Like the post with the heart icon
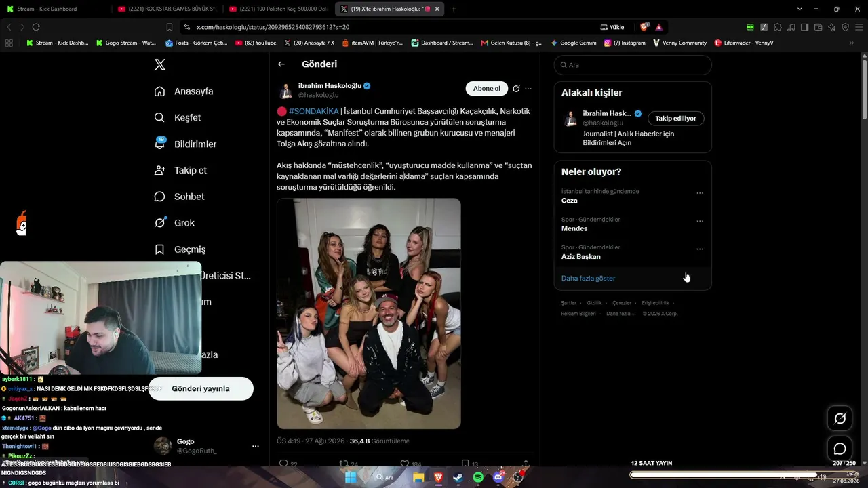Screen dimensions: 868x488 (404, 464)
